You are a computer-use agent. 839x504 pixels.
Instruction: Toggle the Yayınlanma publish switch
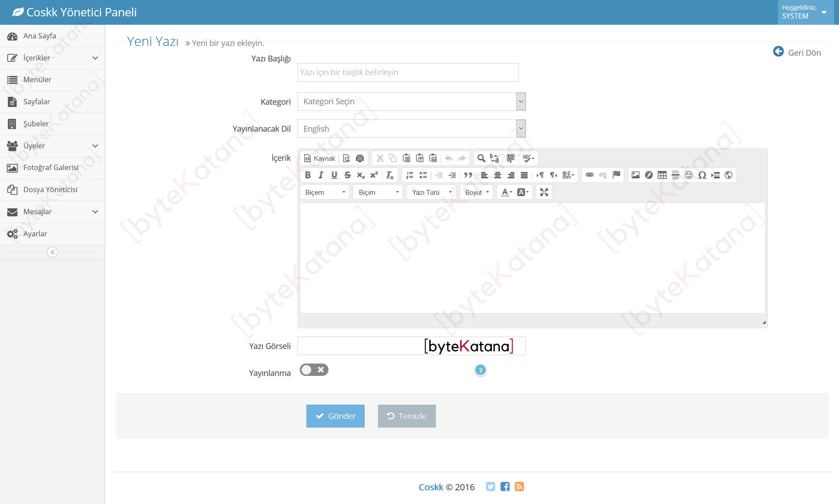(314, 370)
